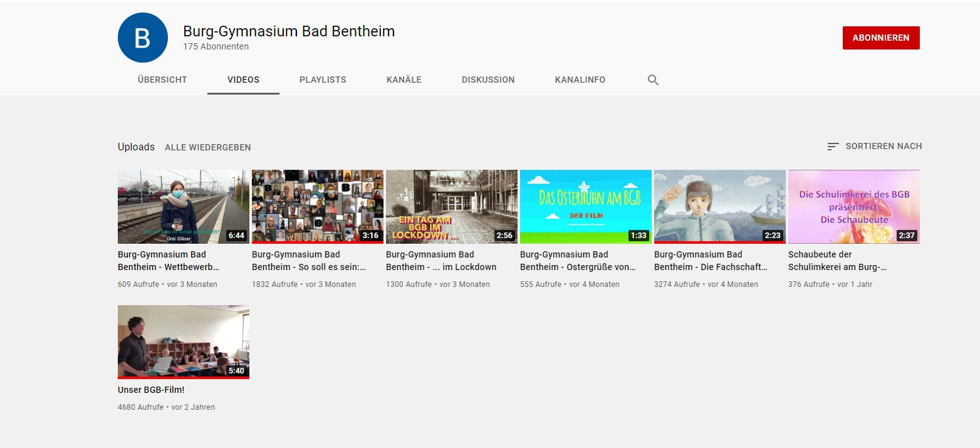Switch to the ÜBERSICHT tab
The height and width of the screenshot is (448, 980).
[x=162, y=80]
